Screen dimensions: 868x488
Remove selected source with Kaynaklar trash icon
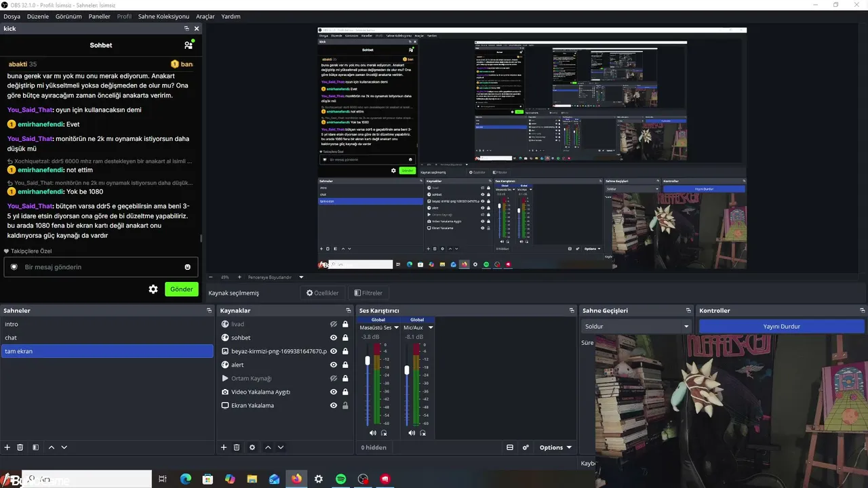pos(237,447)
